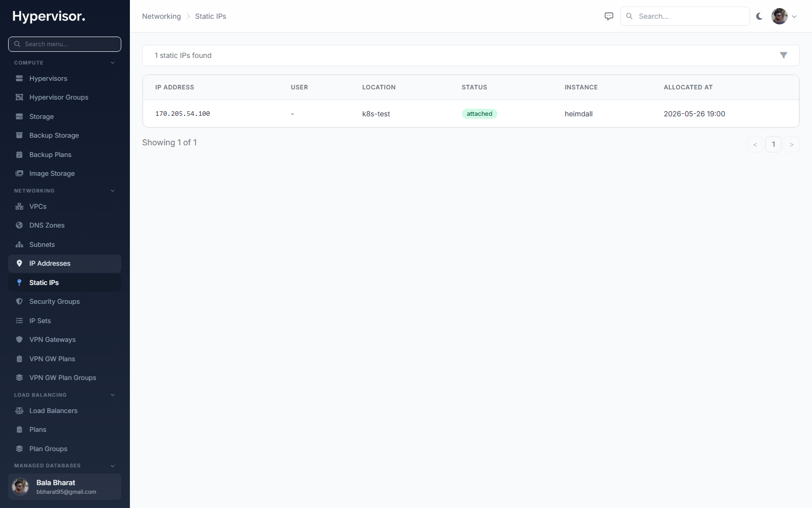Click the magnifier icon in top search
812x508 pixels.
[x=629, y=16]
